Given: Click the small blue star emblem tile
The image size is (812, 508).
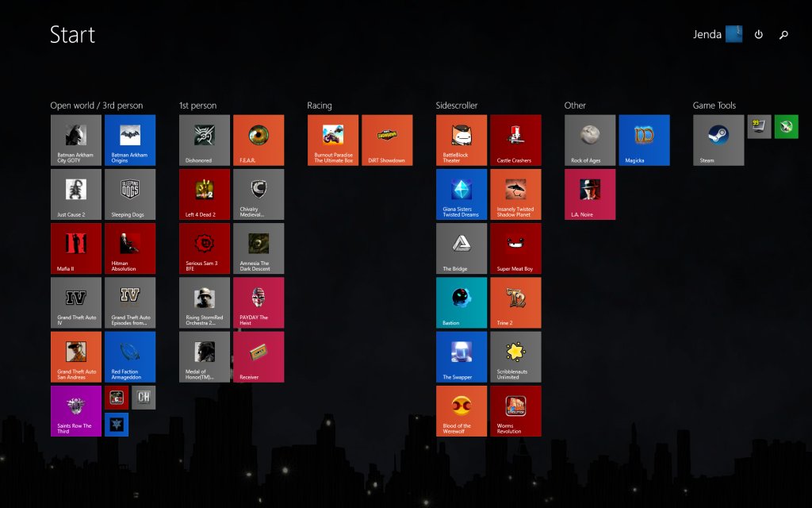Looking at the screenshot, I should [x=117, y=425].
